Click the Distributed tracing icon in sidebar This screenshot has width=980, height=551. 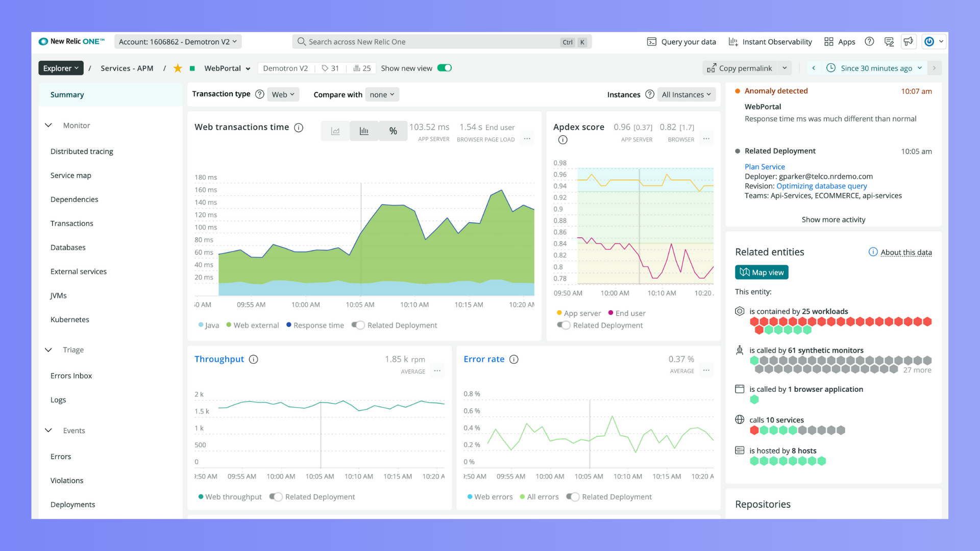tap(82, 151)
